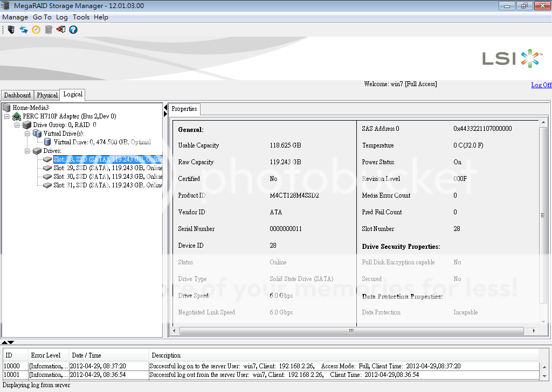Click the down arrow above log panel
Screen dimensions: 552x392
(x=11, y=342)
